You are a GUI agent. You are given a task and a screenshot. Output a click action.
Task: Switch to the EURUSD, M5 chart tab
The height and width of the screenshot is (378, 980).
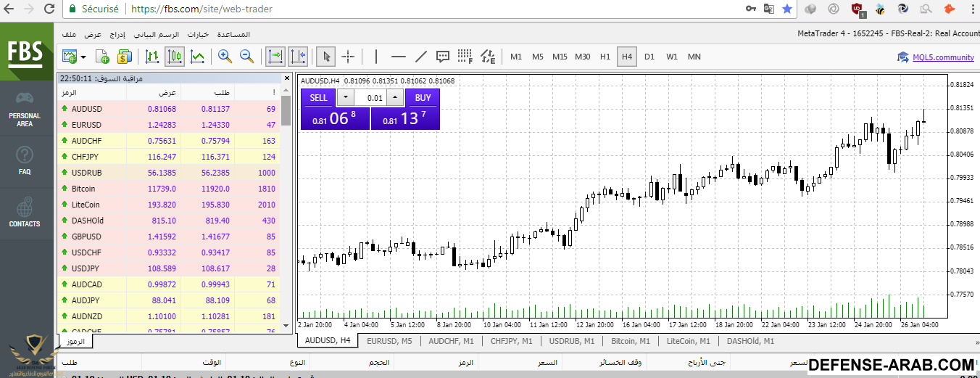(x=389, y=340)
